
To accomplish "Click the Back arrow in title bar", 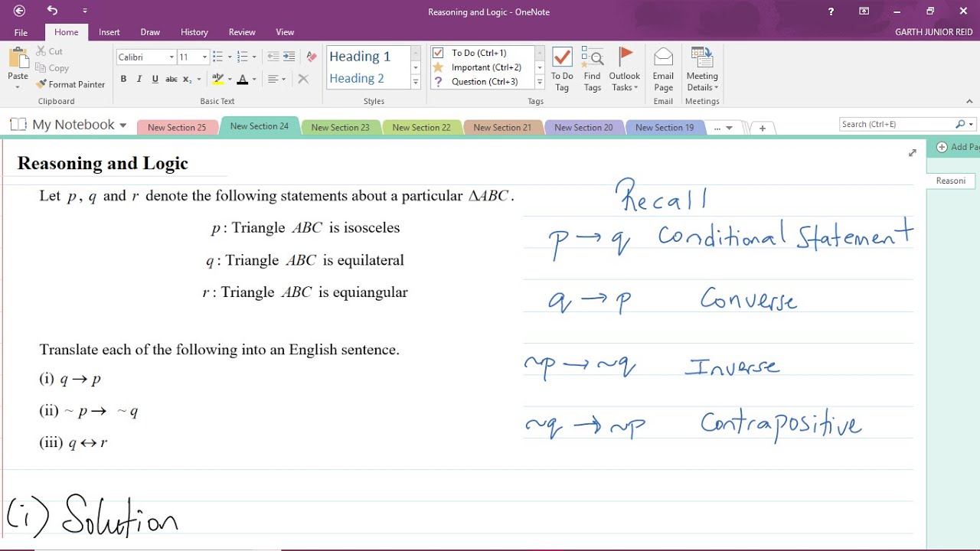I will coord(19,11).
